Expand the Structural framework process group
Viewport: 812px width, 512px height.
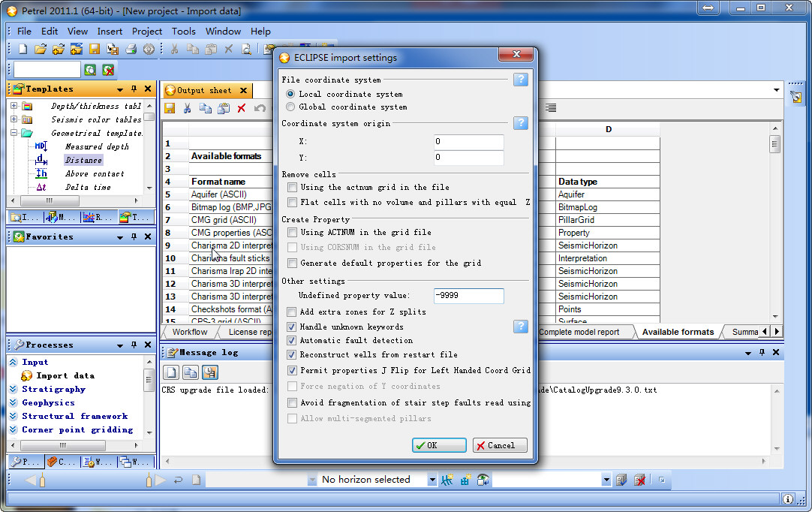pyautogui.click(x=14, y=416)
